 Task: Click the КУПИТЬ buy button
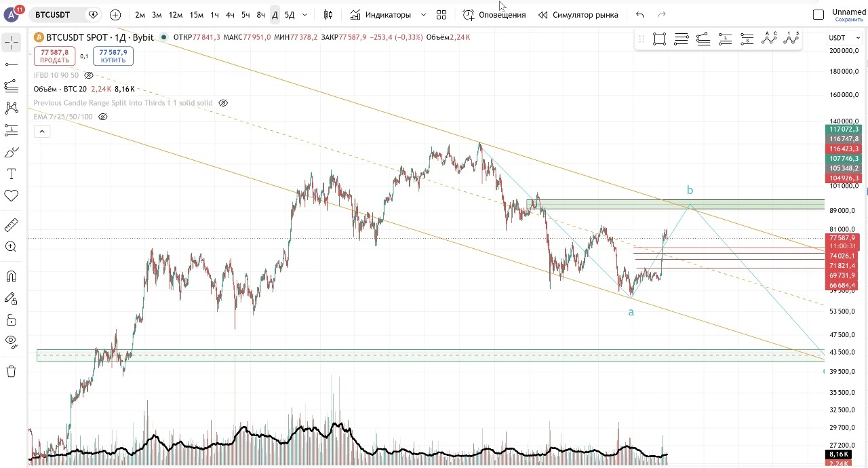point(113,56)
